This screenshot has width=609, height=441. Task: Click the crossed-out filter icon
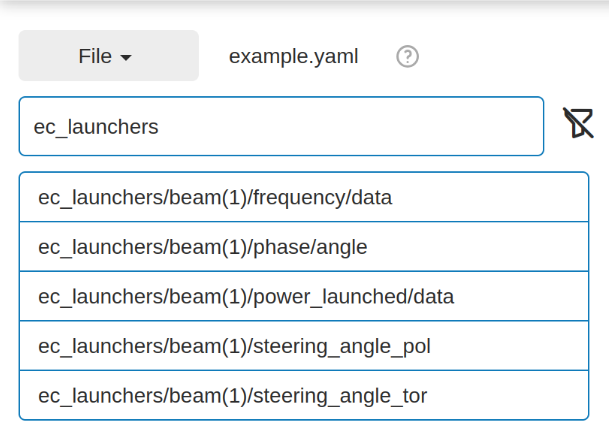pyautogui.click(x=578, y=123)
